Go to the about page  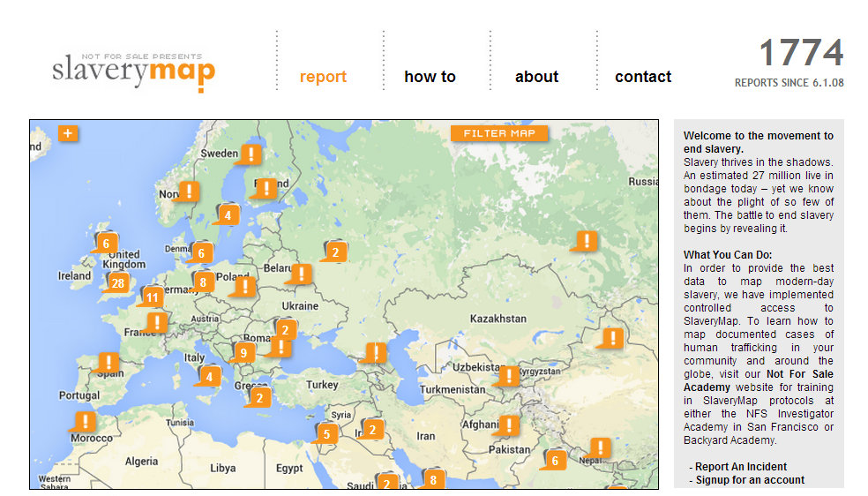point(536,77)
